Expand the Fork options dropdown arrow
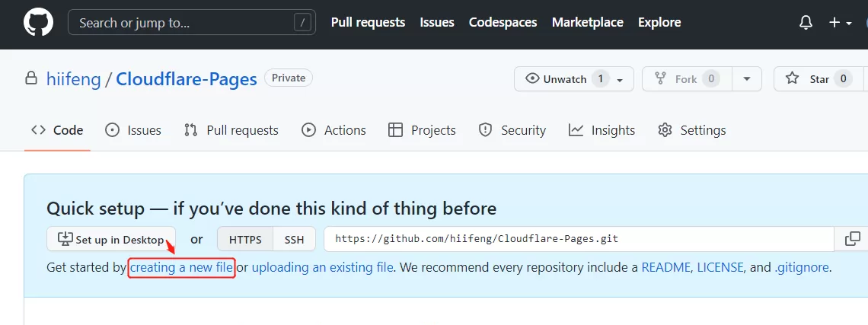Screen dimensions: 868x325 [x=747, y=78]
